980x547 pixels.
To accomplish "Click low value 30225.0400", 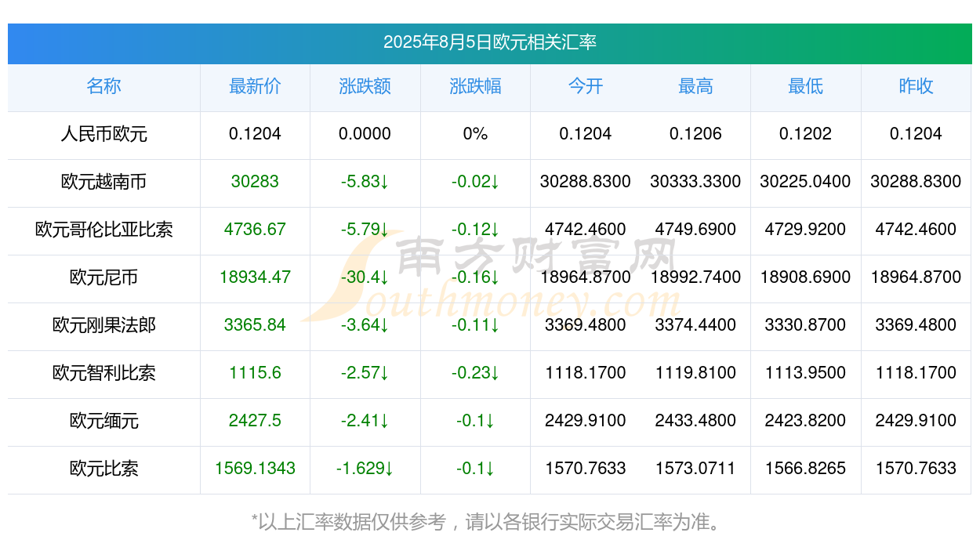I will pos(805,182).
